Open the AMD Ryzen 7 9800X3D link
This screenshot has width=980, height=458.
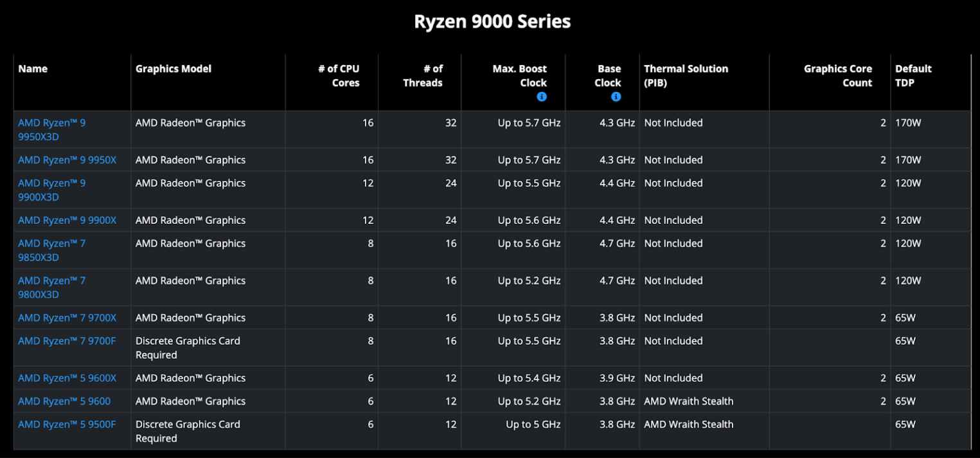(x=51, y=288)
